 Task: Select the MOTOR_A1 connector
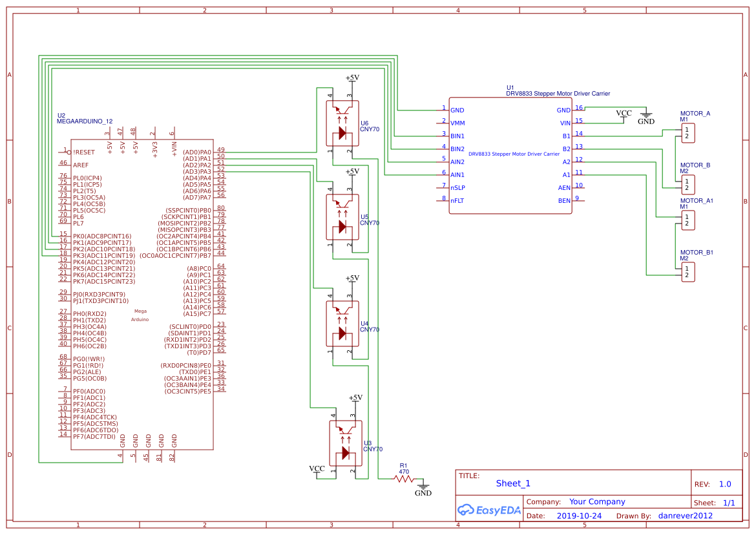[x=688, y=220]
